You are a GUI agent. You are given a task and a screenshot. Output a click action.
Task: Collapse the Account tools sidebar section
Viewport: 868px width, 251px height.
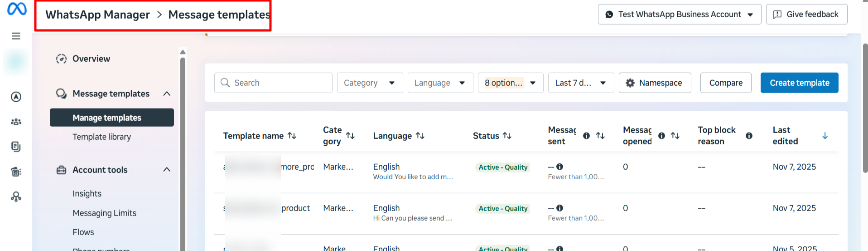pyautogui.click(x=167, y=170)
